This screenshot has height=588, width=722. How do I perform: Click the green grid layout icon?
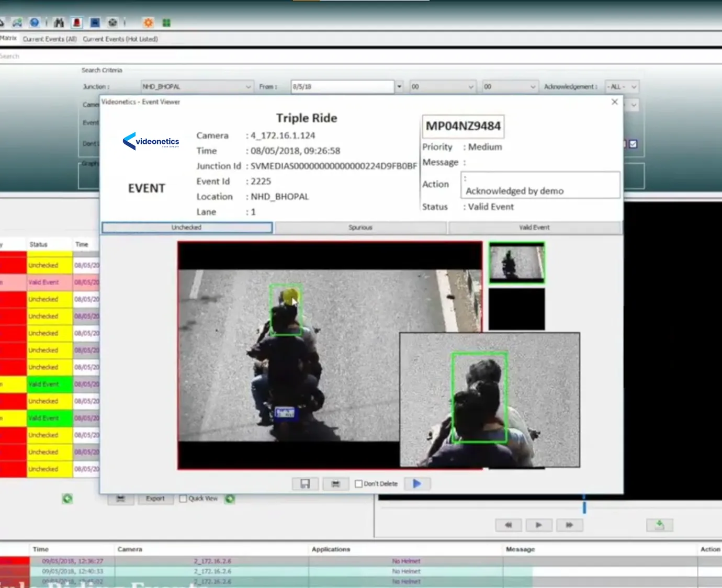click(x=166, y=22)
